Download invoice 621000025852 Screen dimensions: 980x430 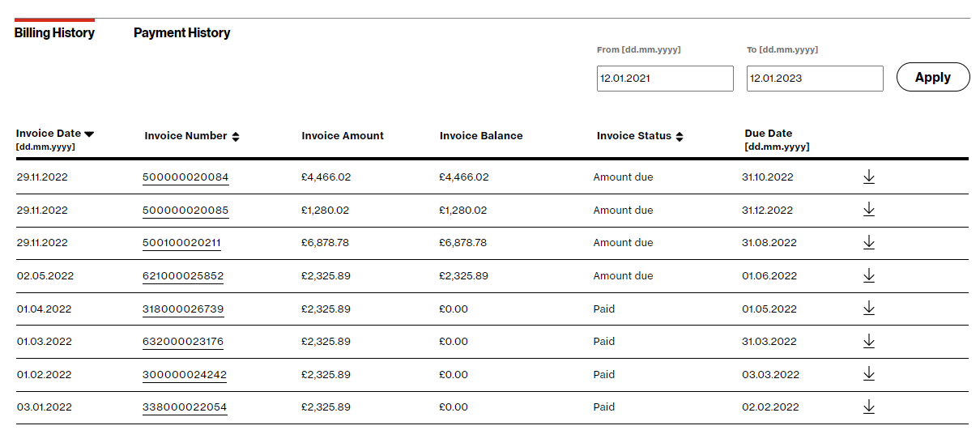click(x=869, y=275)
